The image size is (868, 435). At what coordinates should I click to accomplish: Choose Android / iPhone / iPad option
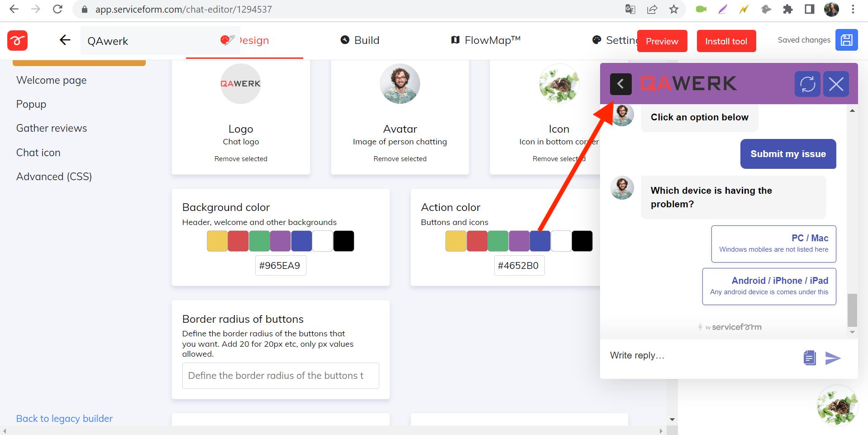coord(769,286)
